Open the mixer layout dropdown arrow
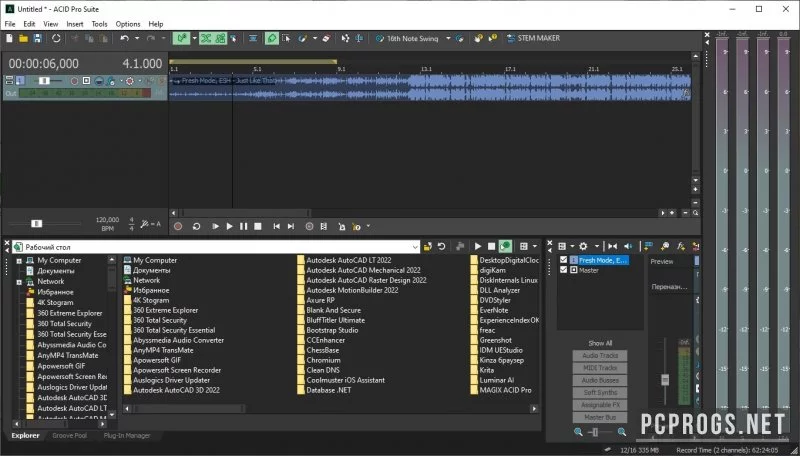800x456 pixels. pos(572,246)
